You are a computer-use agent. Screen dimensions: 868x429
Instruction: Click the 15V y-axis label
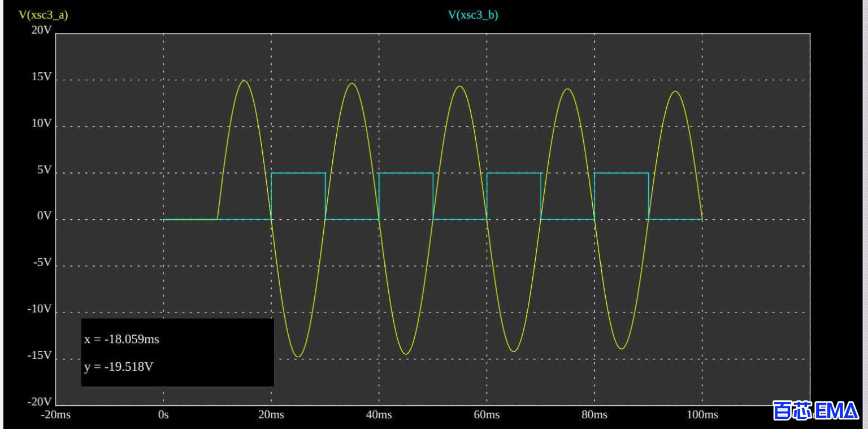[x=41, y=77]
